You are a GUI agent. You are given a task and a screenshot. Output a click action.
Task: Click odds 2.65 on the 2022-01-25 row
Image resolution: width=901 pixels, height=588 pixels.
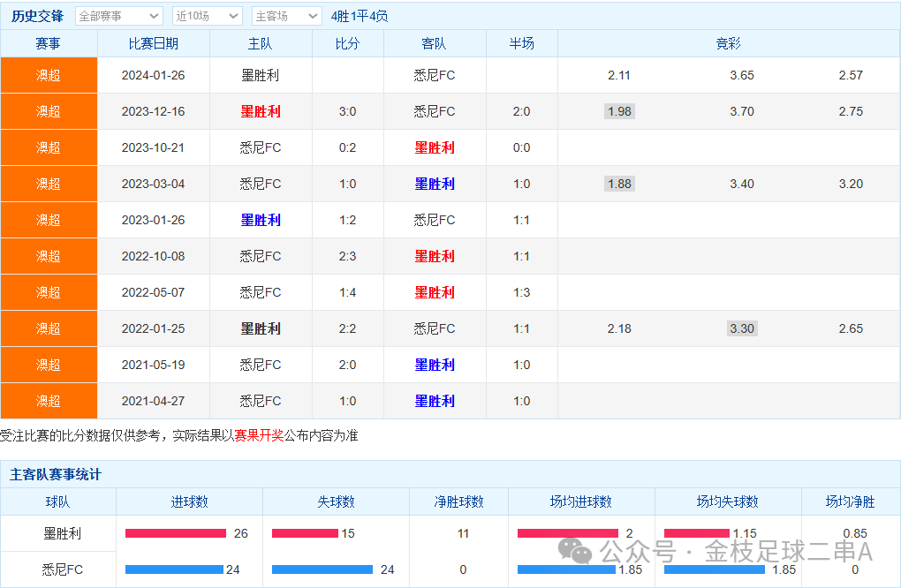851,328
